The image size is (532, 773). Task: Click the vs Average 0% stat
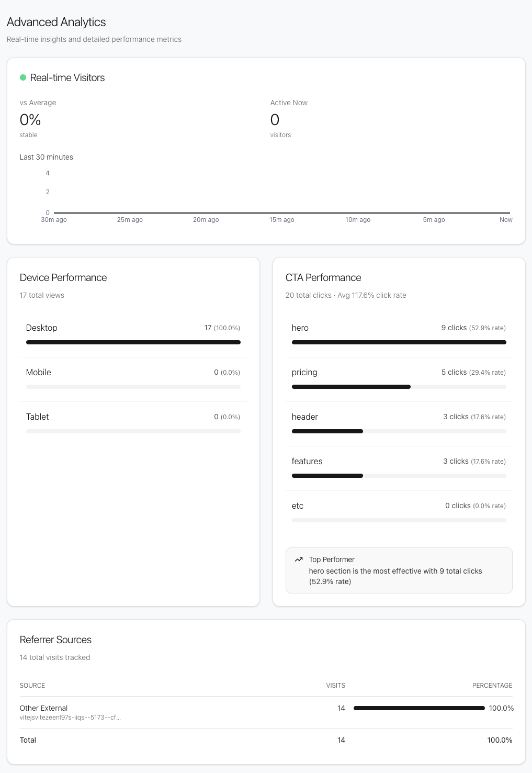point(30,120)
